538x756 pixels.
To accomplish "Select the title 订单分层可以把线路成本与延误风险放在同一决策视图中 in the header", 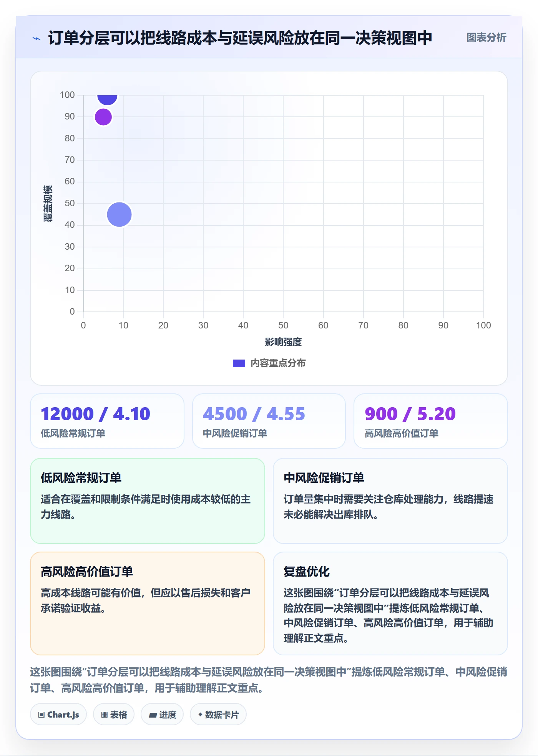I will pos(240,38).
